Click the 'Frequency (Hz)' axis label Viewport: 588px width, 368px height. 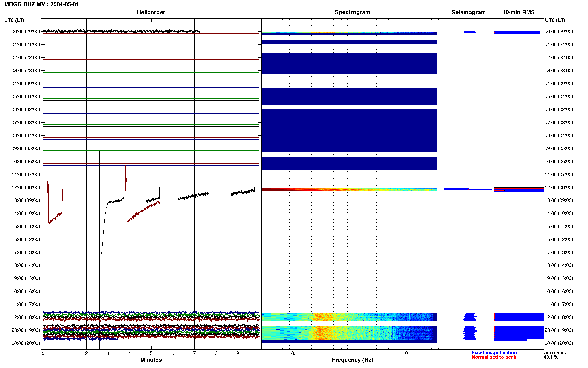(352, 360)
